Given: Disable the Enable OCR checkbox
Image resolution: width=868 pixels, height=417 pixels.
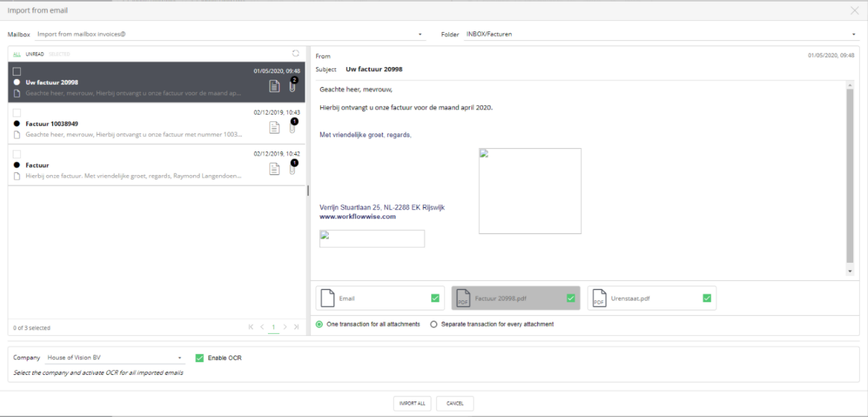Looking at the screenshot, I should 200,358.
